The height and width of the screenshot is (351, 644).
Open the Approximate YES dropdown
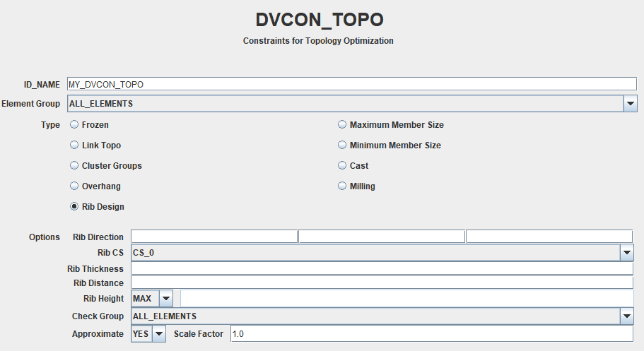pos(159,333)
